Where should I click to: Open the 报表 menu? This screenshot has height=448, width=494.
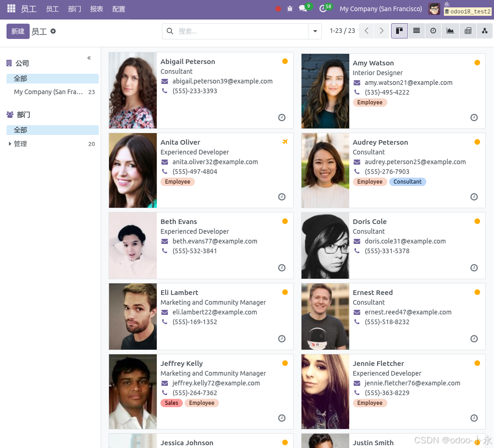pos(97,9)
